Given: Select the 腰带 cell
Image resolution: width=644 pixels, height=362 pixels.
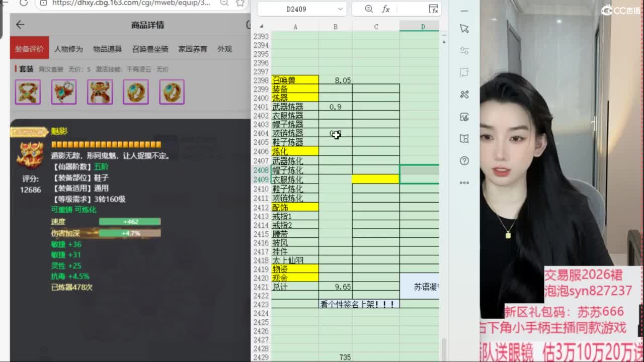Looking at the screenshot, I should 295,234.
